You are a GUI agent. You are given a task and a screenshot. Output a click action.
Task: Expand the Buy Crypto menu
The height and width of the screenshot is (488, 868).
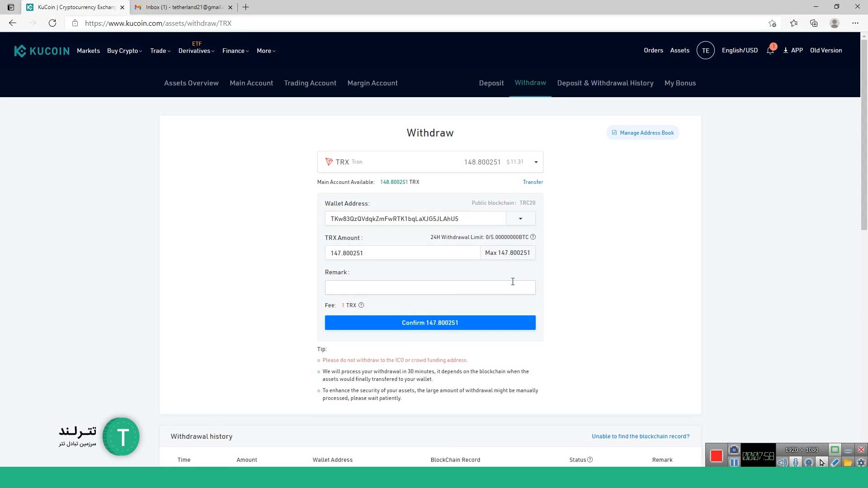pos(124,51)
